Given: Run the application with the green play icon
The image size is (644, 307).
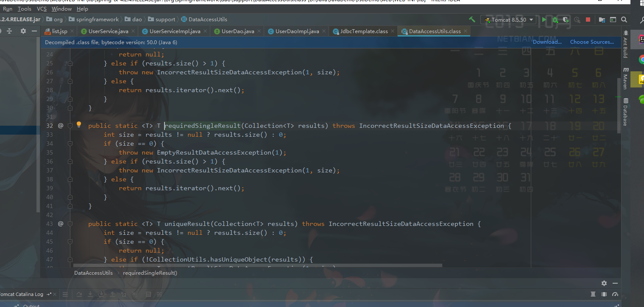Looking at the screenshot, I should (x=544, y=20).
